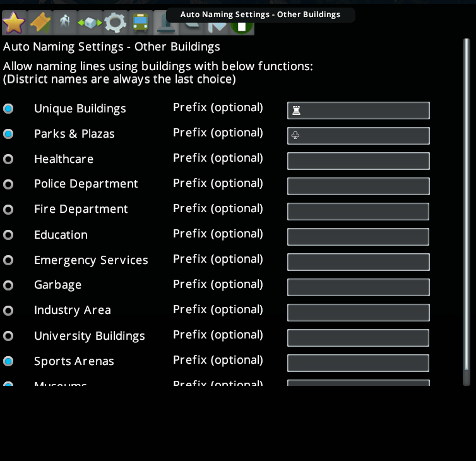Toggle on Fire Department checkbox

(8, 210)
